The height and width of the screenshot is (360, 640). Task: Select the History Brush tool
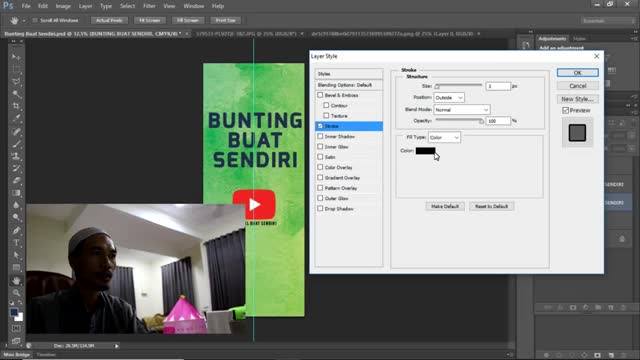click(x=16, y=168)
